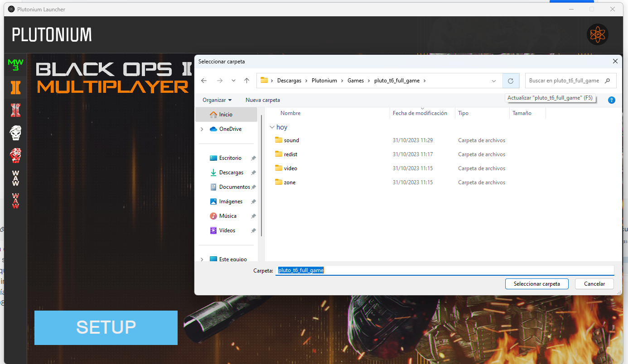The height and width of the screenshot is (364, 628).
Task: Expand the OneDrive tree node
Action: click(x=202, y=129)
